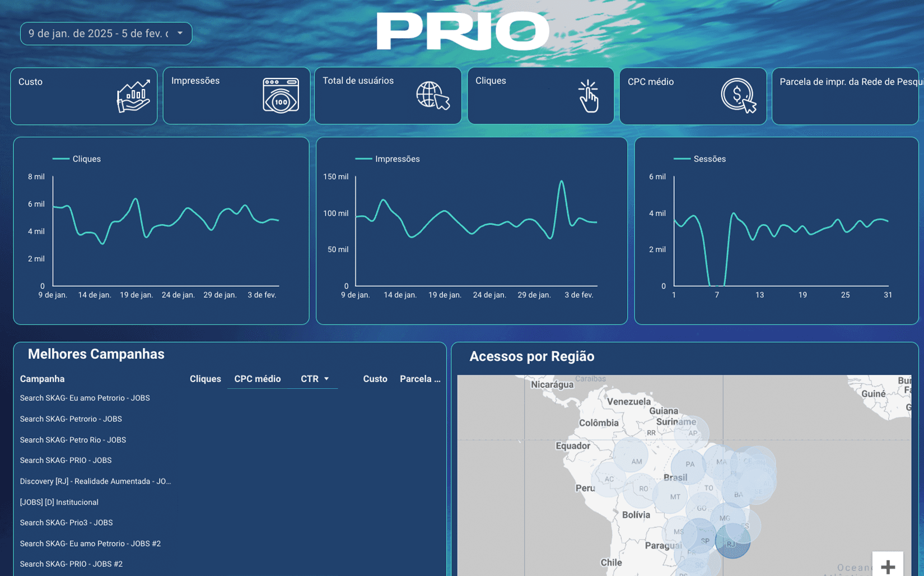Click the Impressões eye icon
This screenshot has width=924, height=576.
point(281,96)
